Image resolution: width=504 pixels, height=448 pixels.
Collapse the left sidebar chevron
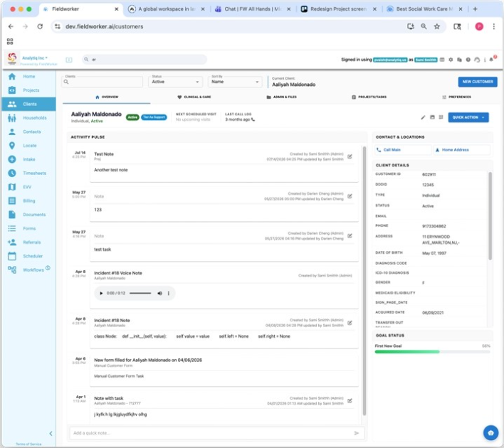(51, 434)
